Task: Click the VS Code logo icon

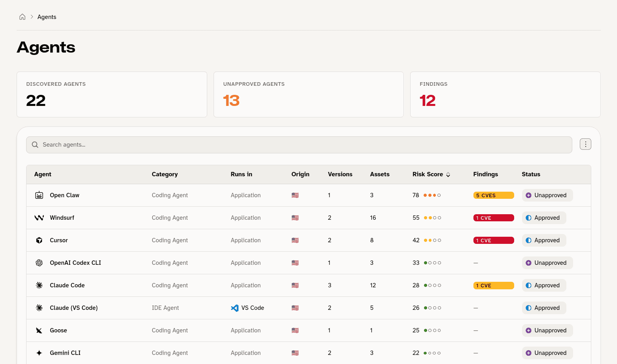Action: 235,308
